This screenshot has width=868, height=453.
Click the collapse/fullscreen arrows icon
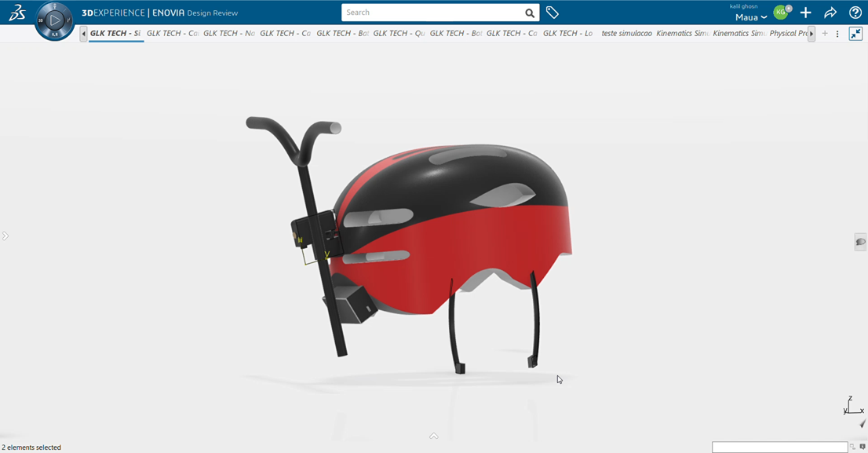855,34
